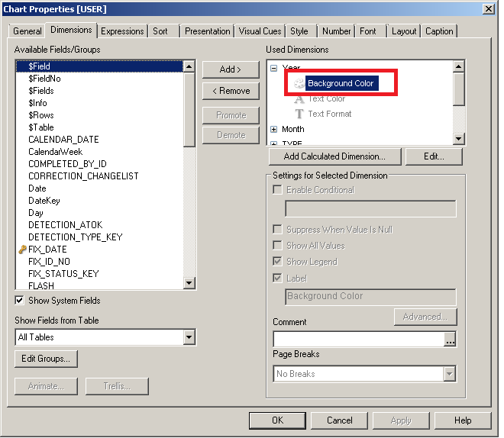Select CORRECTION_CHANGELIST field
This screenshot has width=504, height=438.
(x=99, y=176)
